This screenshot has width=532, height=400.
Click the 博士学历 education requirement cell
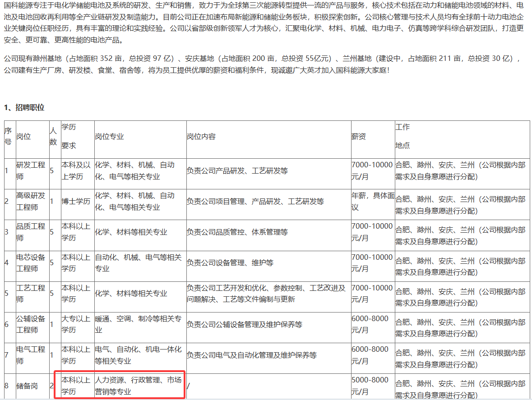coord(76,202)
